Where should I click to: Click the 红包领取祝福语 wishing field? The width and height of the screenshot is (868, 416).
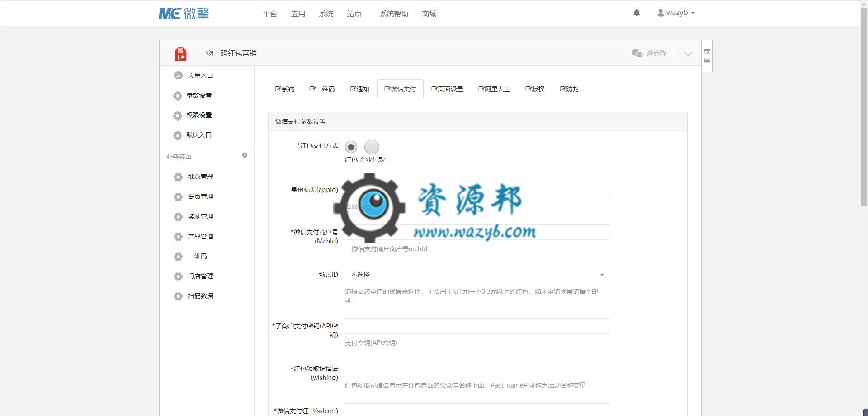[477, 369]
